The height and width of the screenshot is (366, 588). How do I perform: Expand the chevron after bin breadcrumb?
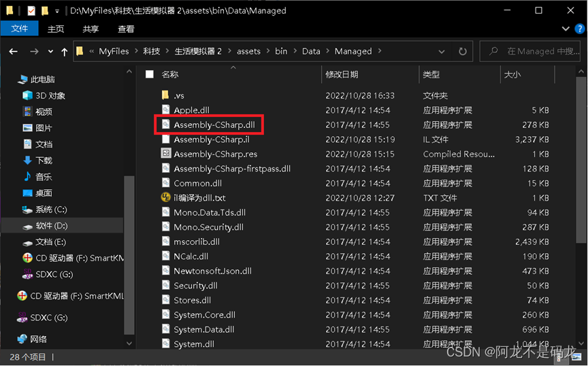295,50
